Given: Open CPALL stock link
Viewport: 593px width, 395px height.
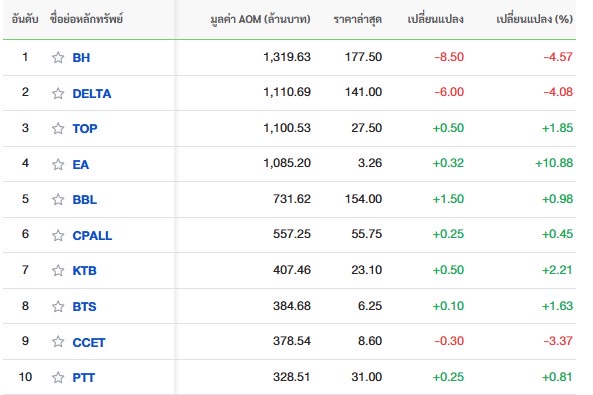Looking at the screenshot, I should pyautogui.click(x=92, y=235).
